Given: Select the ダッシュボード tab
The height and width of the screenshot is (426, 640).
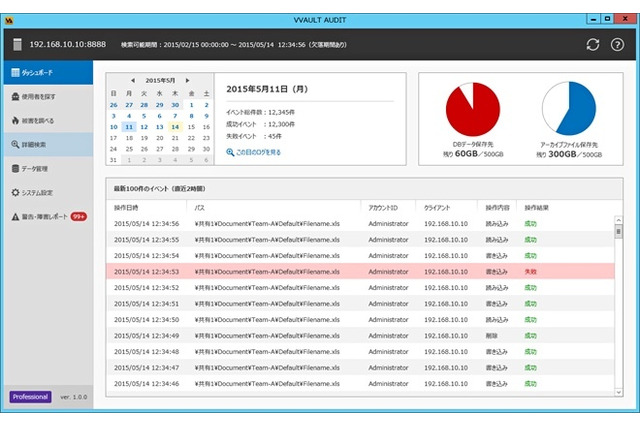Looking at the screenshot, I should [46, 73].
